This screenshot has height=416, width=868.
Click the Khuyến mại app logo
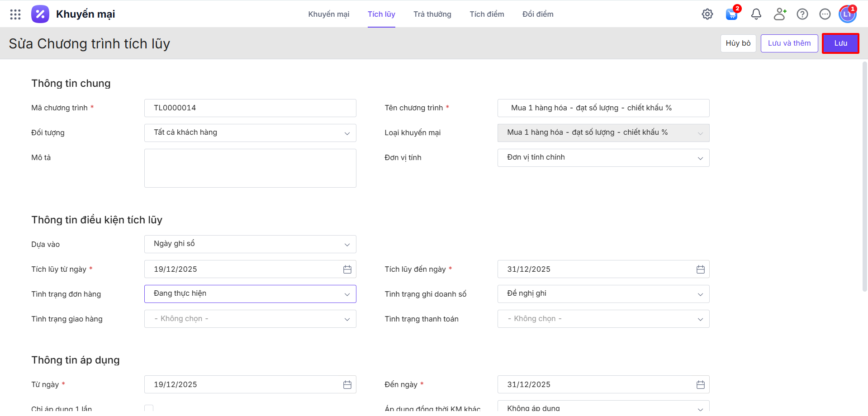coord(40,14)
